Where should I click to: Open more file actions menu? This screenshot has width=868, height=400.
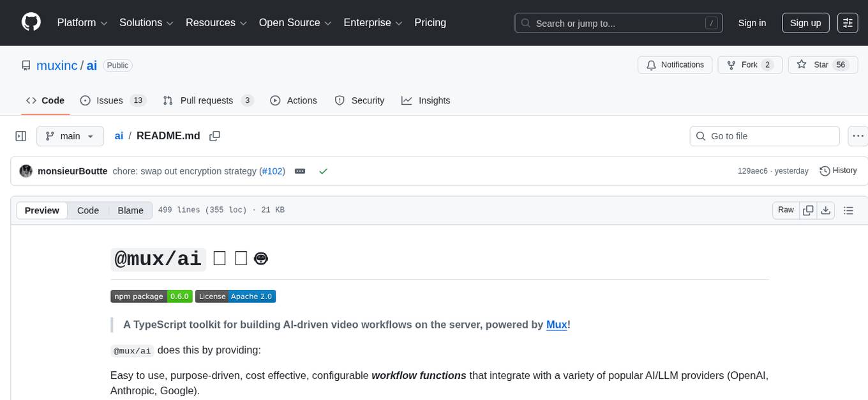[x=858, y=136]
